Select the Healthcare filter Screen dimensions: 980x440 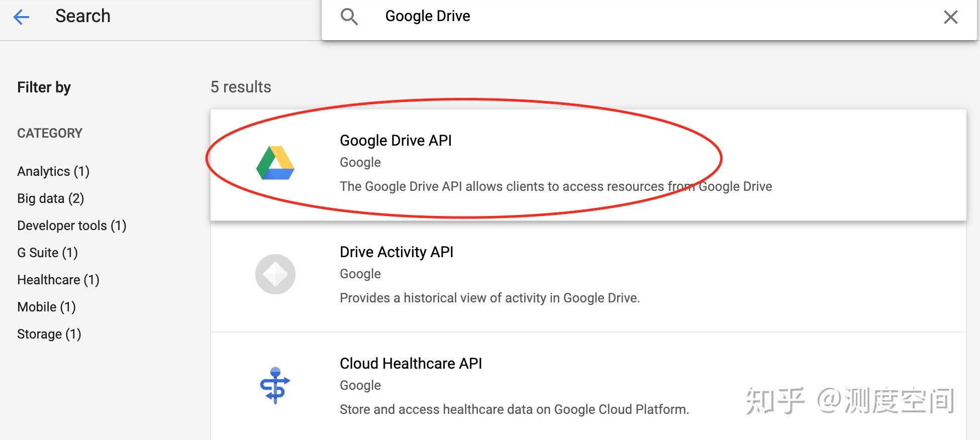pyautogui.click(x=58, y=279)
